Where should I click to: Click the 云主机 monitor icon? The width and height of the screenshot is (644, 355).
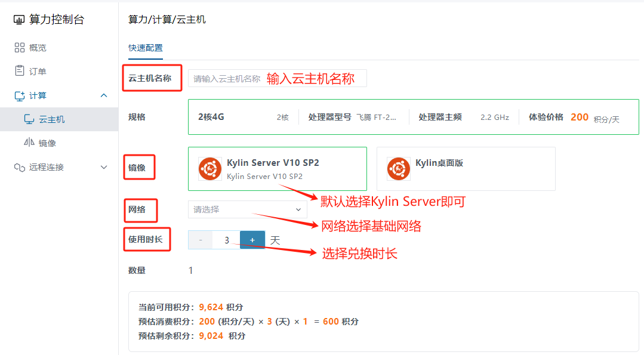[x=29, y=119]
